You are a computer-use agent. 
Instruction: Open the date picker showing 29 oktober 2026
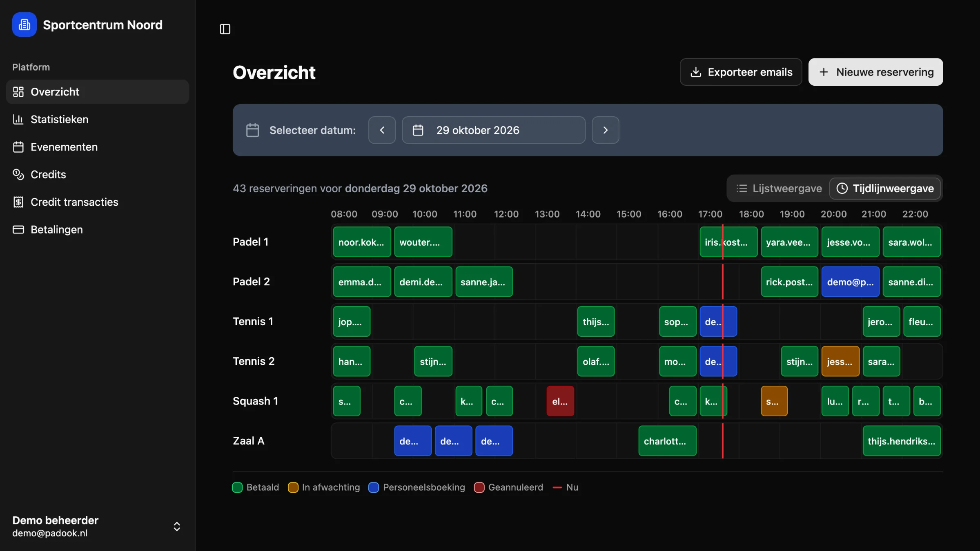(x=493, y=130)
